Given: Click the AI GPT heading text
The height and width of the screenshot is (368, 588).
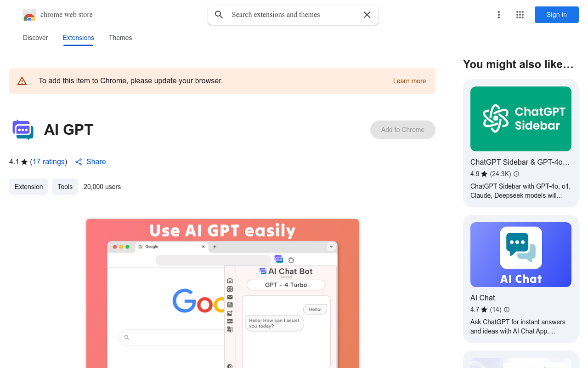Looking at the screenshot, I should pos(68,130).
